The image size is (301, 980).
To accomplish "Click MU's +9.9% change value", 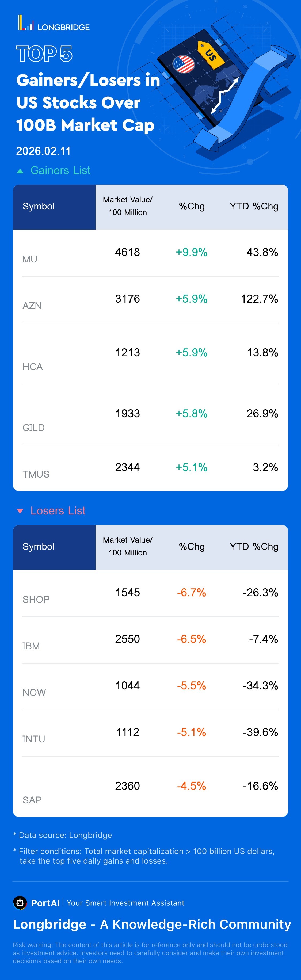I will click(x=191, y=252).
